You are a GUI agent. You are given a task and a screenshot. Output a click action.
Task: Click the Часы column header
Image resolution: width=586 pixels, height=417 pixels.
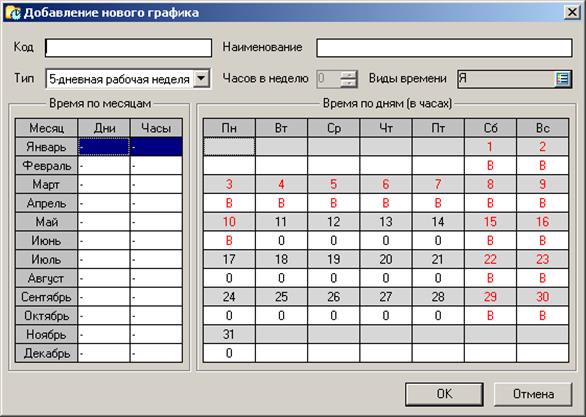click(156, 128)
